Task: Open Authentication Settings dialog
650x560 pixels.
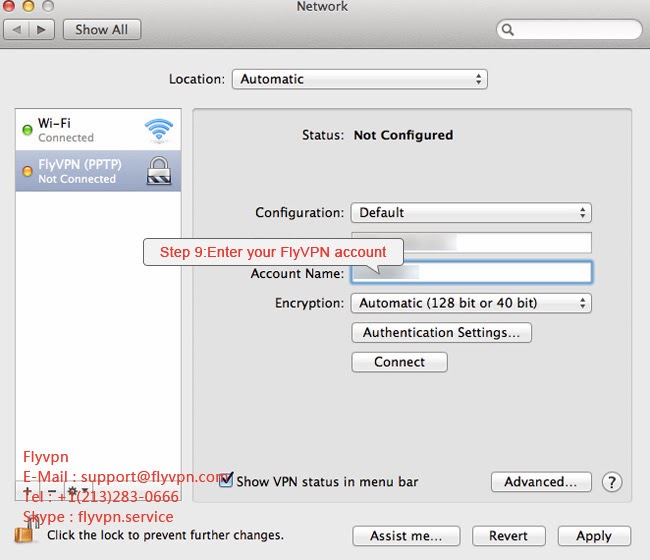Action: click(x=441, y=332)
